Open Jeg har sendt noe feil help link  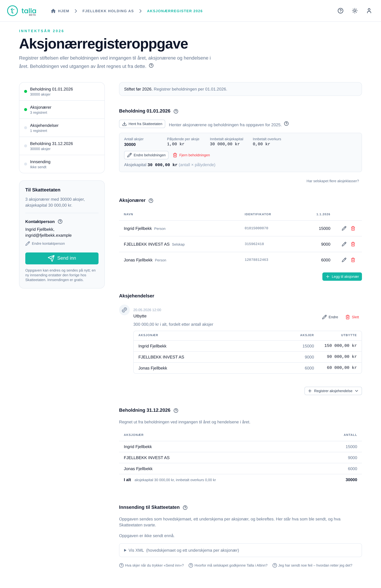pyautogui.click(x=312, y=565)
